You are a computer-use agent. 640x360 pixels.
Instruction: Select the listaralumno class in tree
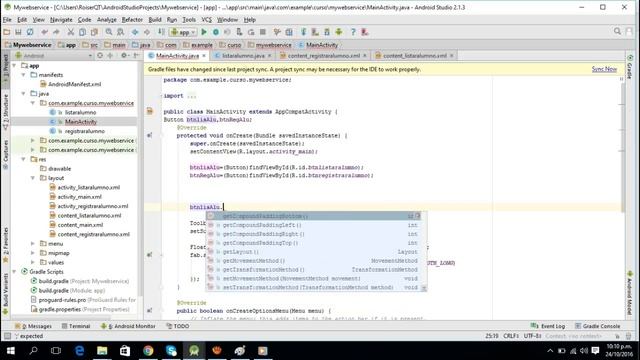(x=80, y=112)
